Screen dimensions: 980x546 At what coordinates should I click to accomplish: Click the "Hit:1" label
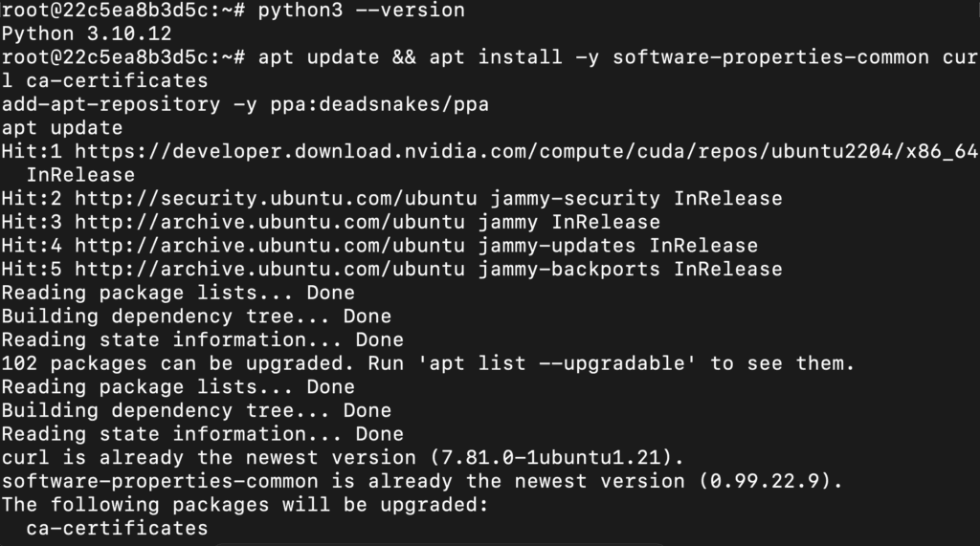(32, 152)
